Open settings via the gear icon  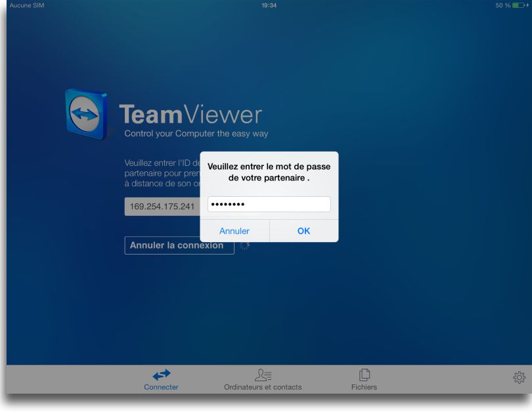tap(519, 377)
